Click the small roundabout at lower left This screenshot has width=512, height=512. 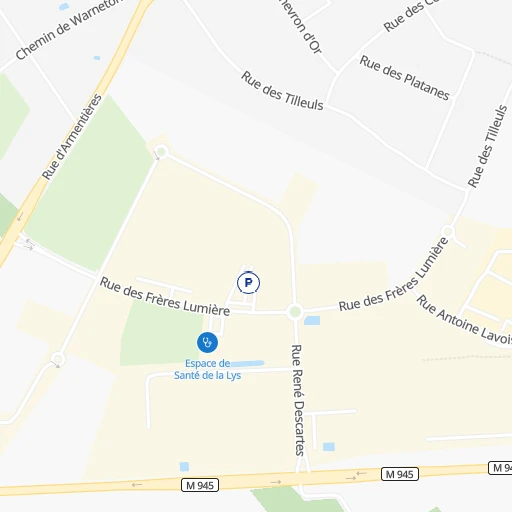[58, 359]
